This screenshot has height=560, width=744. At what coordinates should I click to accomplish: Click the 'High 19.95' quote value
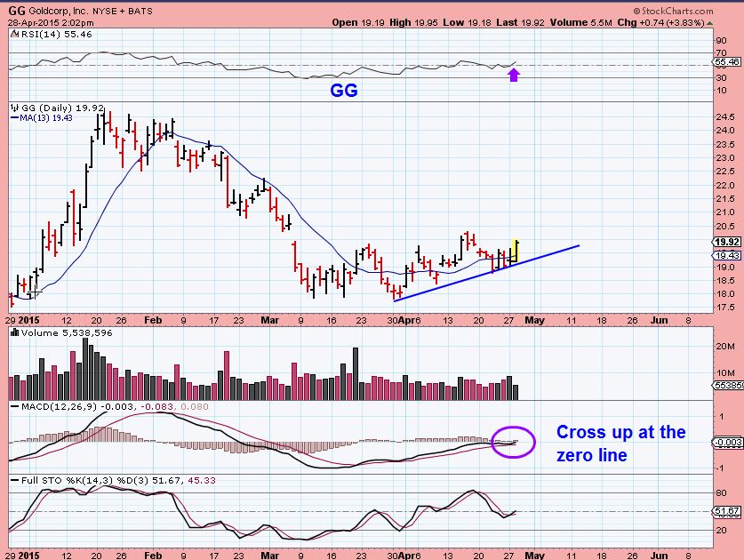pos(413,22)
